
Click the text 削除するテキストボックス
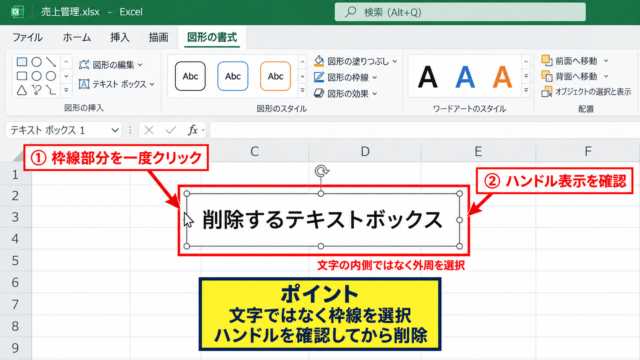pyautogui.click(x=322, y=220)
